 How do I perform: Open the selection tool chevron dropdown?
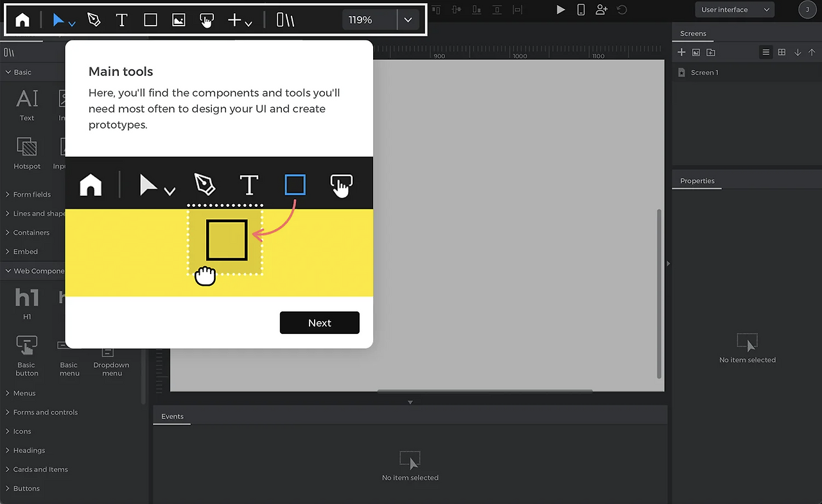click(72, 24)
